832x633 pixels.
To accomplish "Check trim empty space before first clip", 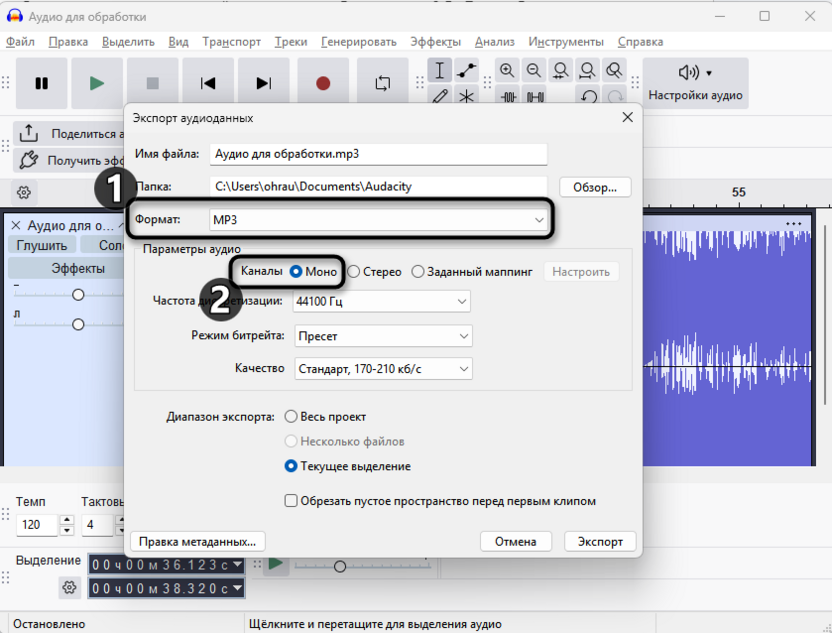I will (x=291, y=500).
